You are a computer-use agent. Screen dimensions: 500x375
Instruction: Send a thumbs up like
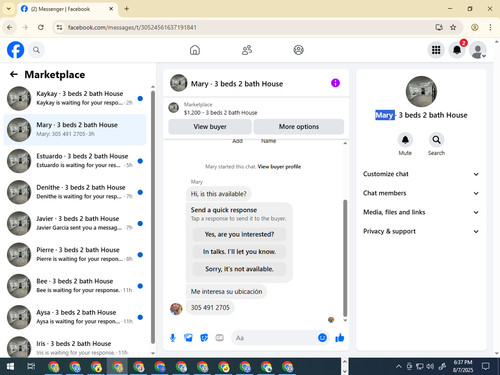[x=340, y=338]
